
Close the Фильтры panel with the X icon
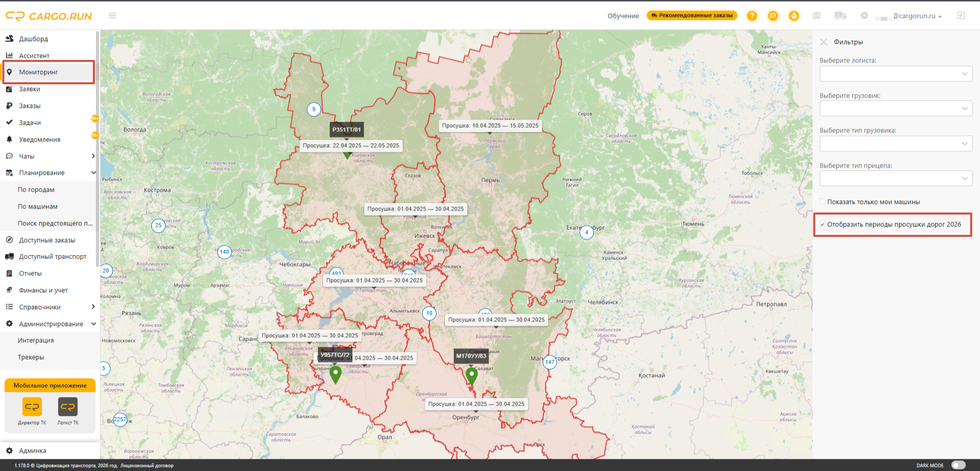(823, 42)
